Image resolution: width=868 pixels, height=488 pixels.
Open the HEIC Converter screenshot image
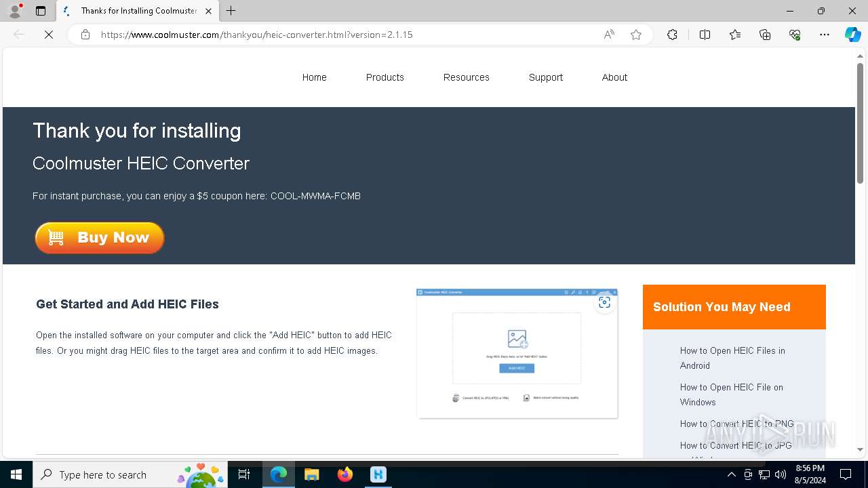point(517,353)
